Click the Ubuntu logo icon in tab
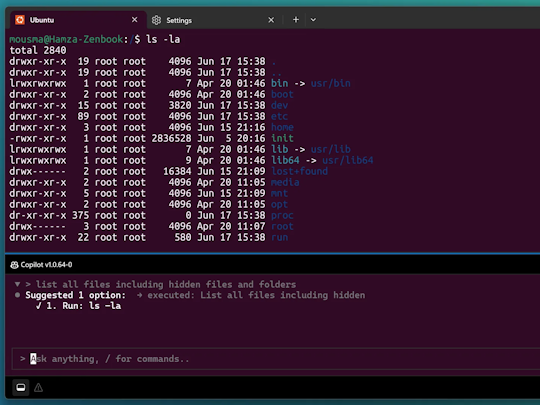540x405 pixels. click(x=20, y=20)
